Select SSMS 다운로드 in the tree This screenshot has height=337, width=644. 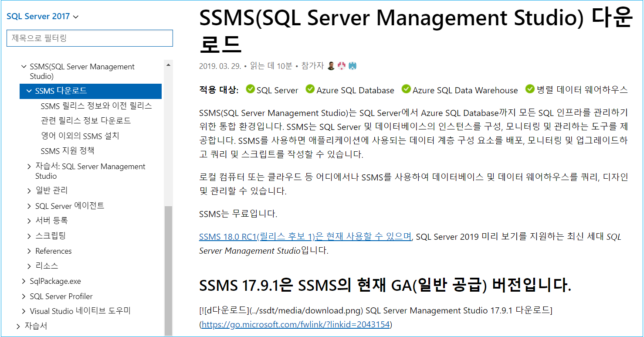pos(91,91)
